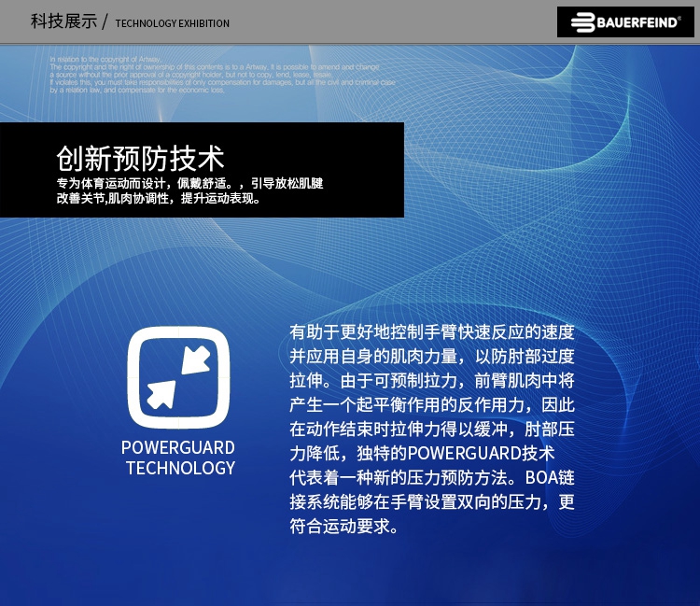
Task: Click the 创新预防技术 banner heading
Action: pos(140,158)
